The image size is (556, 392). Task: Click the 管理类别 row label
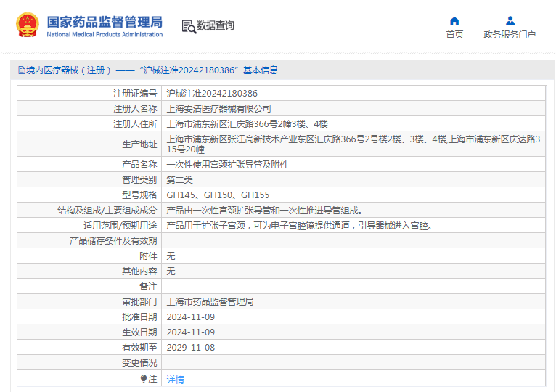coord(139,180)
